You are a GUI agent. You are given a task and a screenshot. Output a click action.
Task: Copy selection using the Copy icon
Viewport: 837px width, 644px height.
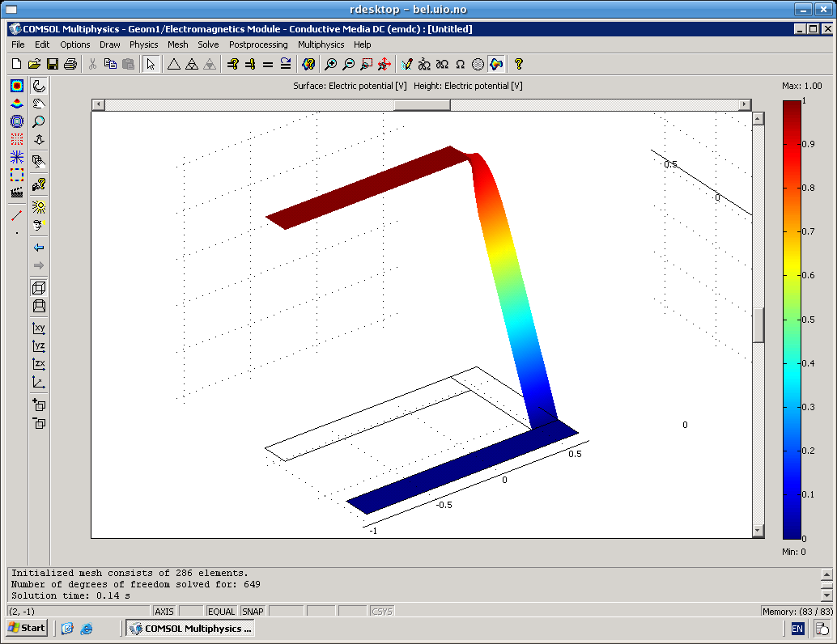click(111, 64)
